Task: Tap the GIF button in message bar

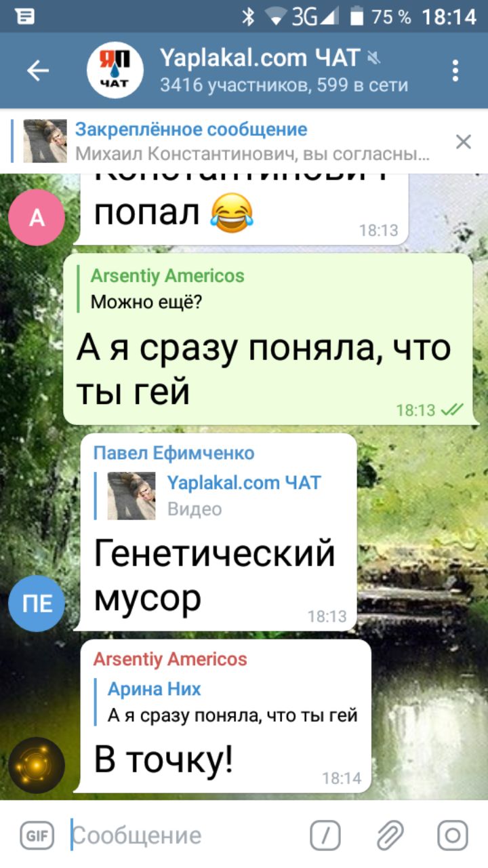Action: tap(37, 835)
